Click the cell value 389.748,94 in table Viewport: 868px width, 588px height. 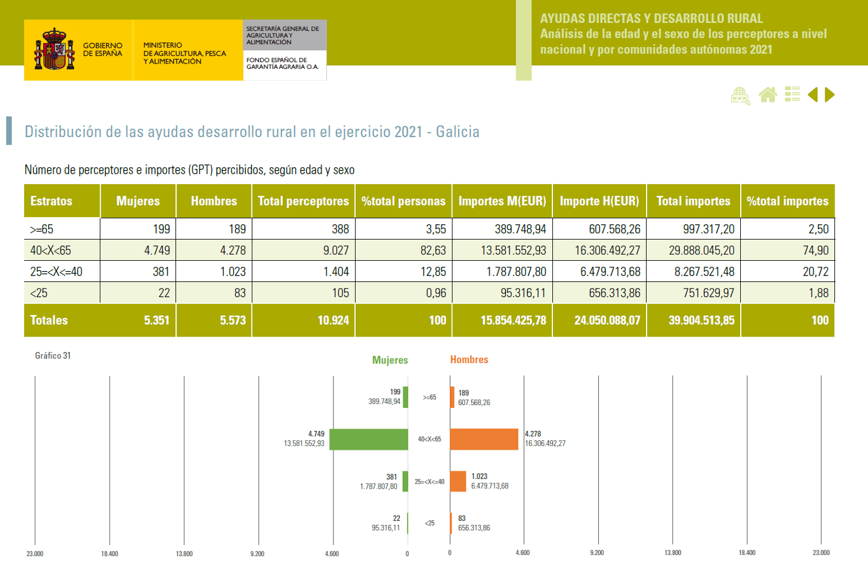521,230
